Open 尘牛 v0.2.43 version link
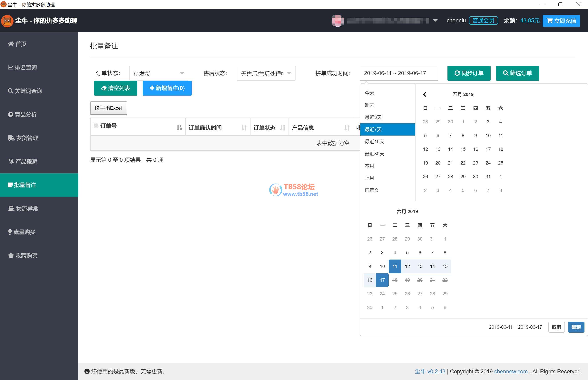Screen dimensions: 588x380 pos(430,371)
